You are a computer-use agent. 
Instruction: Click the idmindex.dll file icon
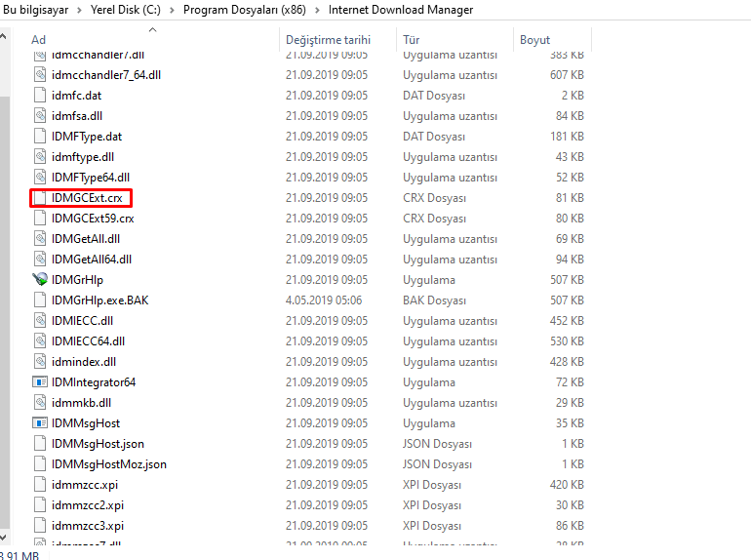coord(40,362)
